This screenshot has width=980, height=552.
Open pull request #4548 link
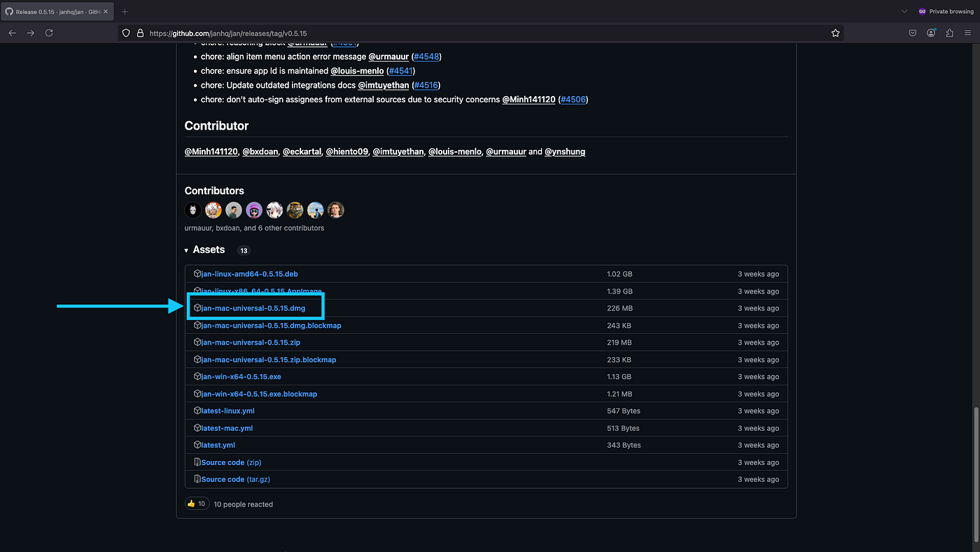point(426,56)
